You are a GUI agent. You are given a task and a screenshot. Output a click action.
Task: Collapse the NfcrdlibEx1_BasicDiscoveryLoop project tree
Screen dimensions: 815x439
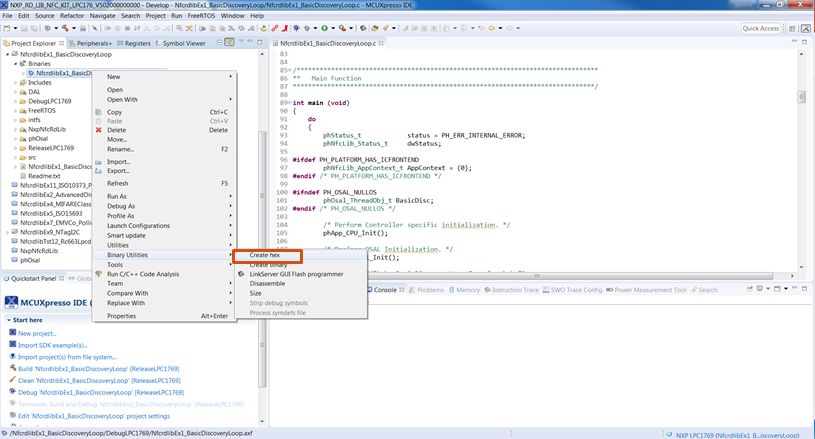point(5,53)
